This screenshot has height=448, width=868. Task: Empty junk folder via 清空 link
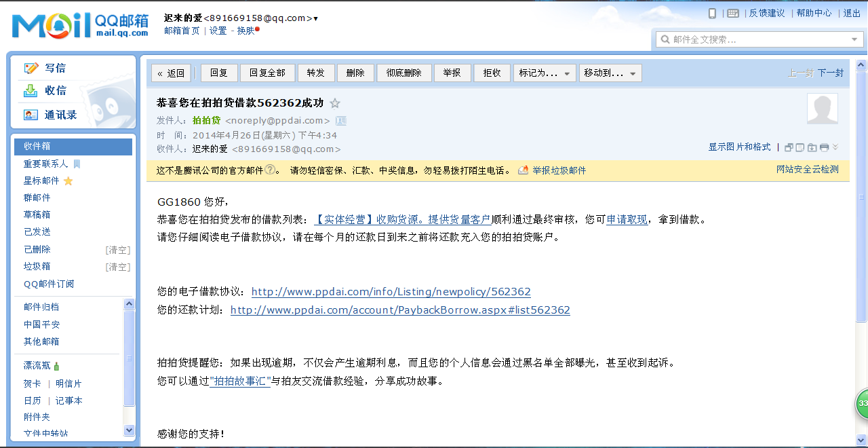pyautogui.click(x=118, y=267)
